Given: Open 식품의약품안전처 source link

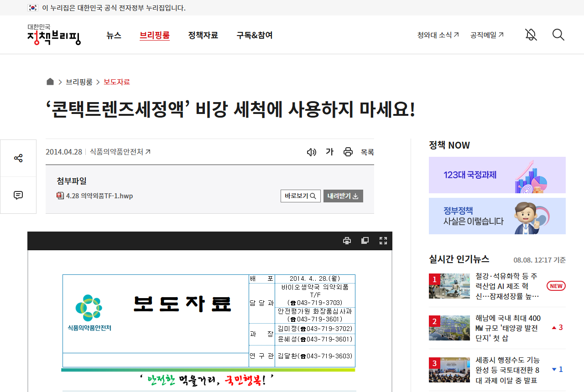Looking at the screenshot, I should [120, 152].
